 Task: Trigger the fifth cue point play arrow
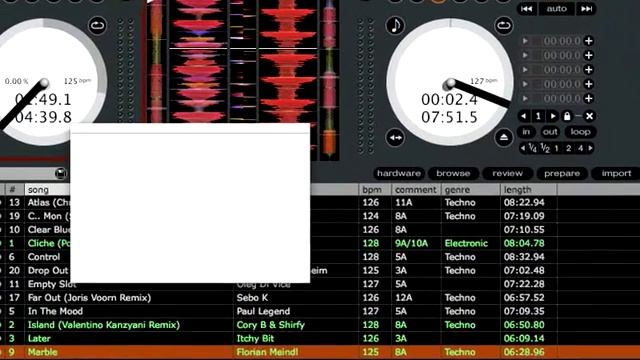[x=525, y=98]
